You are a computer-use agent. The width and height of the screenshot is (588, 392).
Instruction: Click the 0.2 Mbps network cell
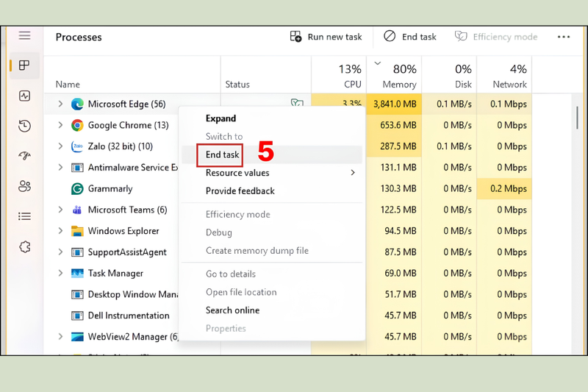pos(504,189)
